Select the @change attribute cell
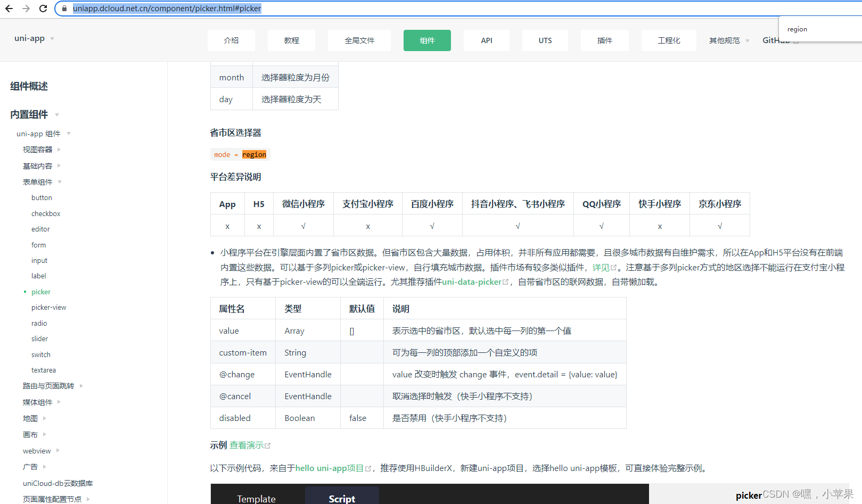This screenshot has width=862, height=504. (x=243, y=374)
